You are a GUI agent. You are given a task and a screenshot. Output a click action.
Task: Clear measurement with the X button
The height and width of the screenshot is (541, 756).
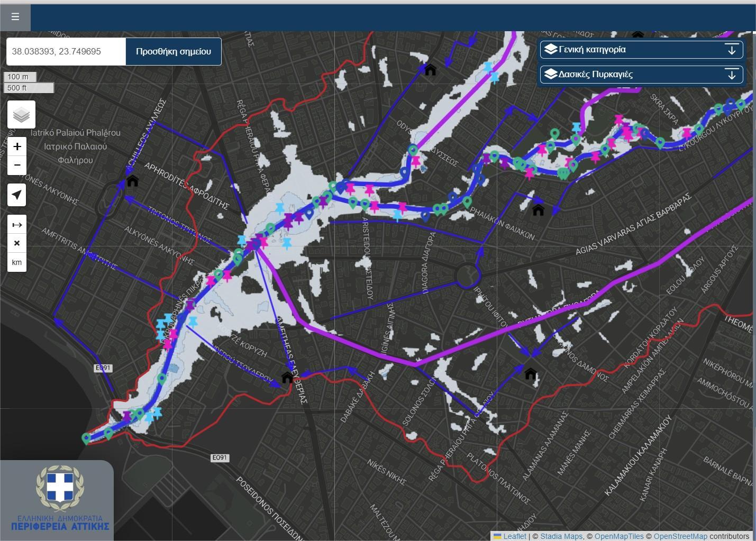[17, 243]
